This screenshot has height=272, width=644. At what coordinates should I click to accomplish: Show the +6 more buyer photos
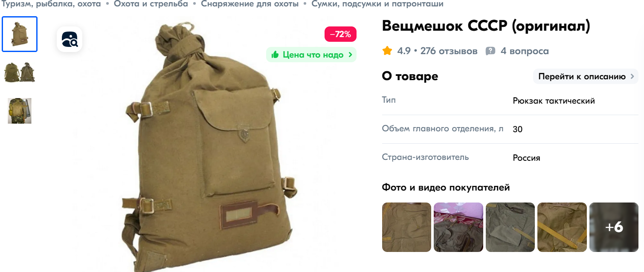click(614, 227)
